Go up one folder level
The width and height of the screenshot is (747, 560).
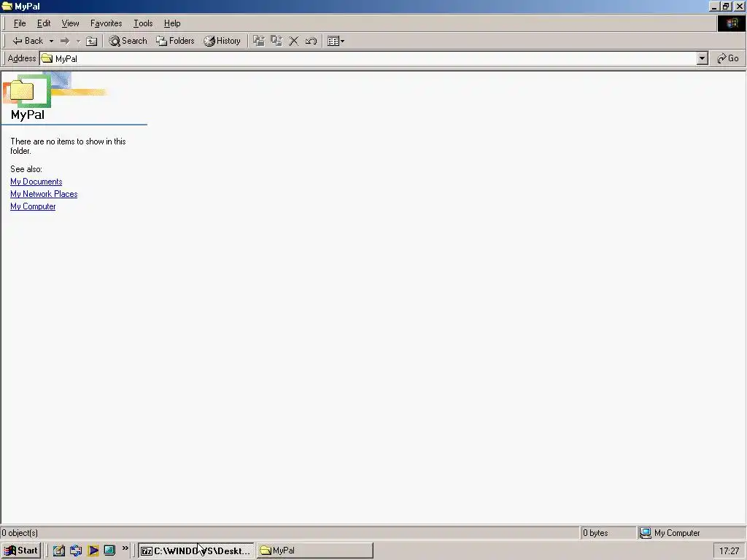click(91, 41)
